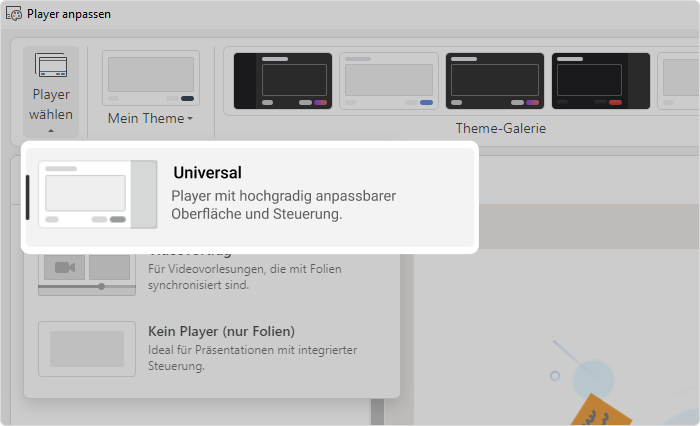Select the Universal player option

click(250, 197)
